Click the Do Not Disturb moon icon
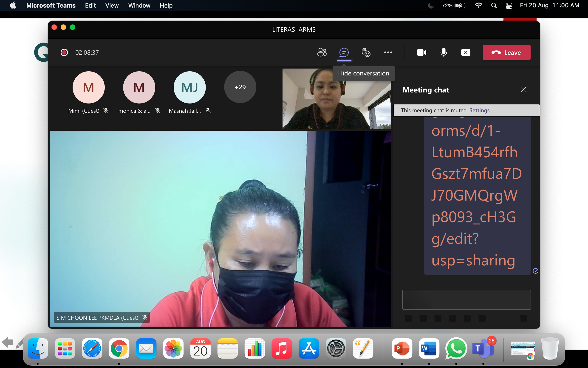Screen dimensions: 588x368 431,5
